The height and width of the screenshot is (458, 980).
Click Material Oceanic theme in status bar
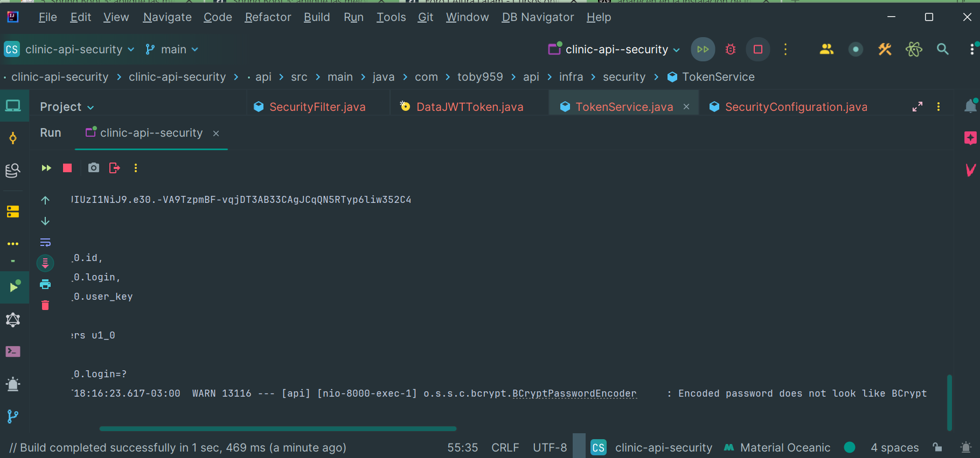click(x=777, y=448)
